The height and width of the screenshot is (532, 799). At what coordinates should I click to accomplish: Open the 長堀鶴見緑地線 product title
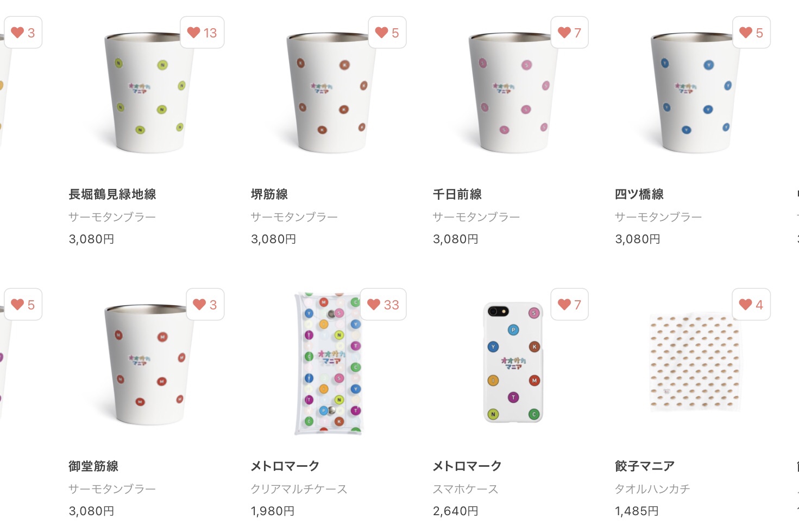coord(112,194)
